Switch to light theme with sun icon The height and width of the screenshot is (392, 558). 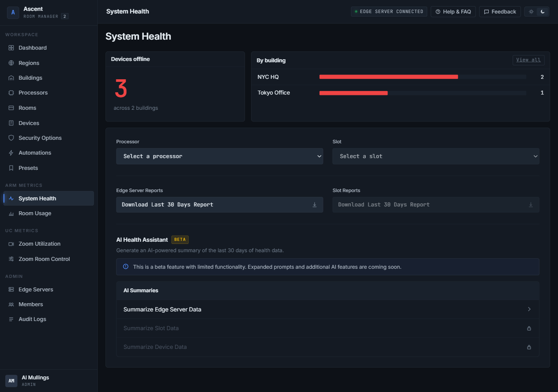531,12
